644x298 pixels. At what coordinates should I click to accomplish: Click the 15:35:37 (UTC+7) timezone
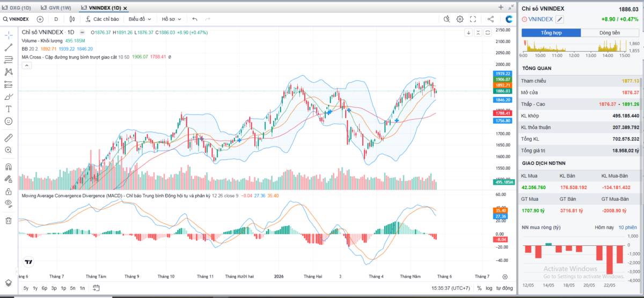(x=451, y=288)
